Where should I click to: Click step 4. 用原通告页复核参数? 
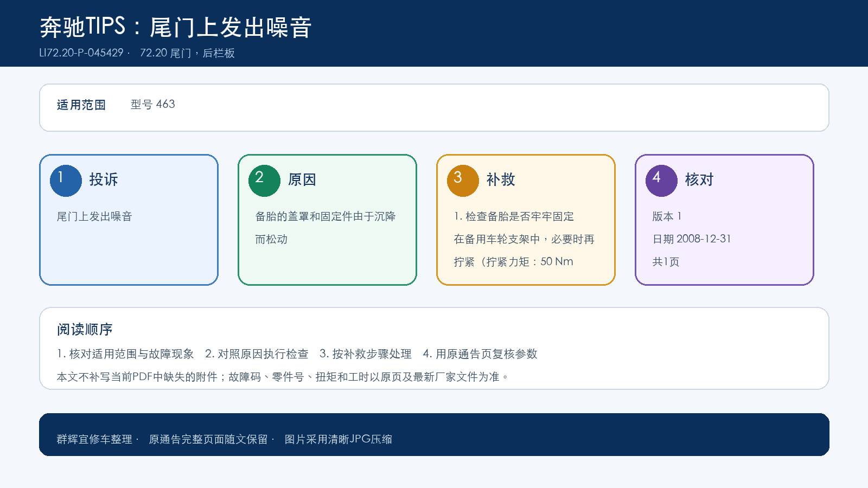pyautogui.click(x=480, y=354)
